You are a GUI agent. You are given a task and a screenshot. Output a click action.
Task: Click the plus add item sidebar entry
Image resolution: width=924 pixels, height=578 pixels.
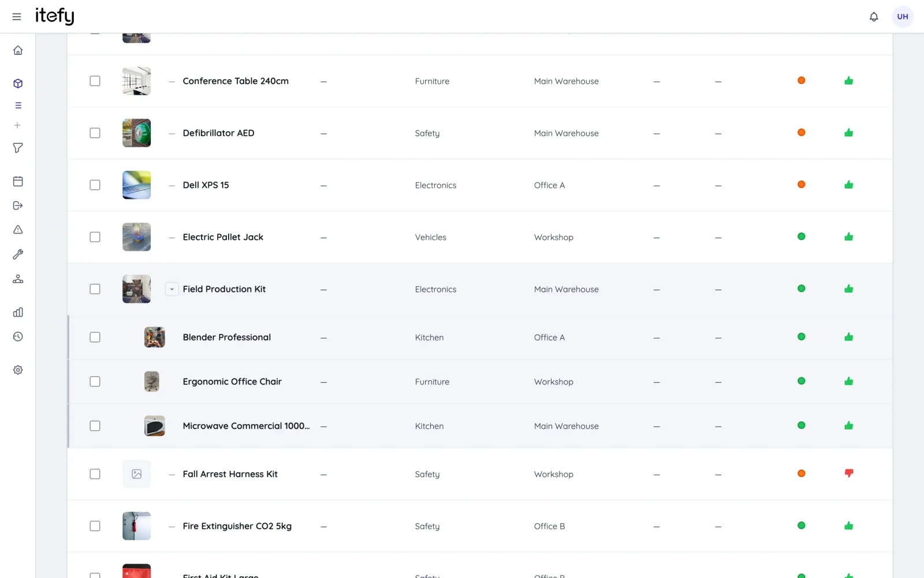(18, 125)
